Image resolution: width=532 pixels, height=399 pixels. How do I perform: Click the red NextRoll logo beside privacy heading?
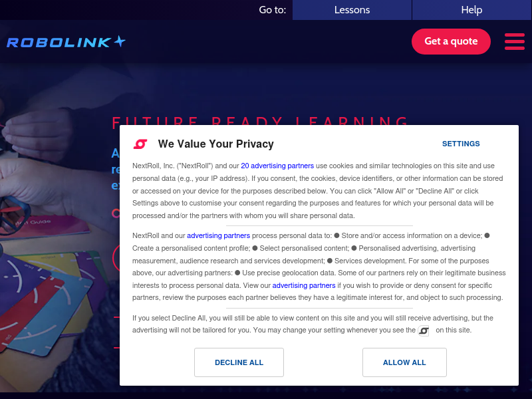point(140,144)
